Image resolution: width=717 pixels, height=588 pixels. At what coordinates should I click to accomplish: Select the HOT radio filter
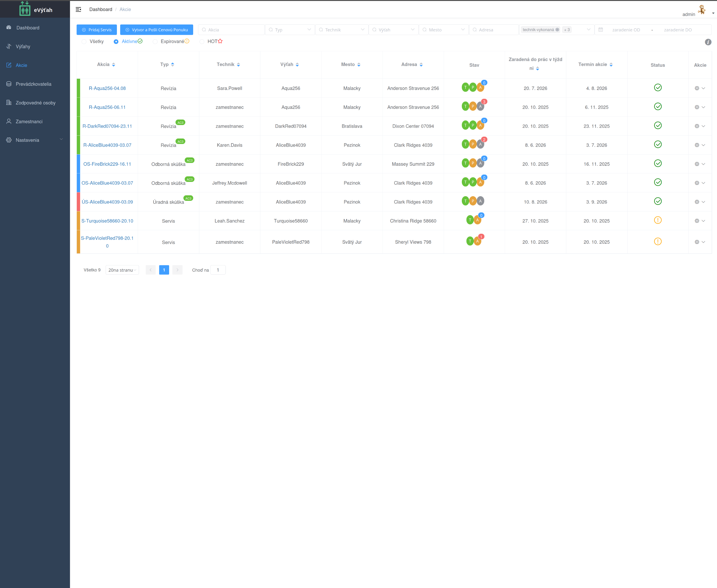click(x=202, y=42)
